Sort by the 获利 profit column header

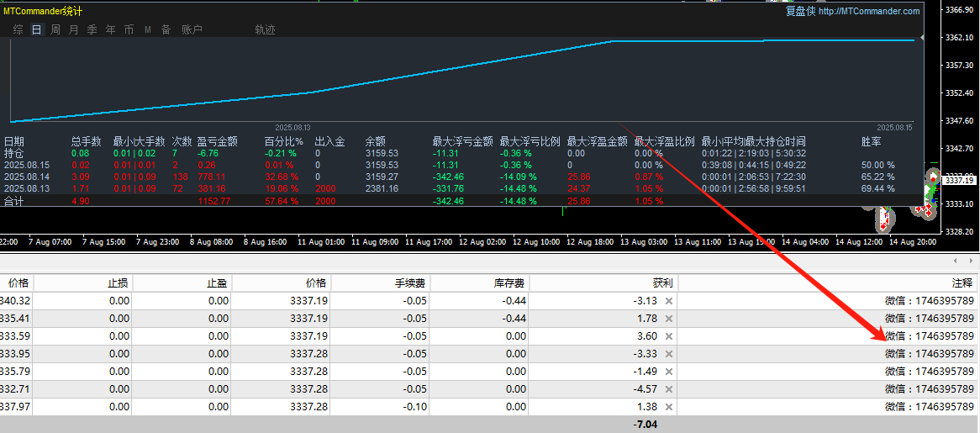pyautogui.click(x=603, y=283)
